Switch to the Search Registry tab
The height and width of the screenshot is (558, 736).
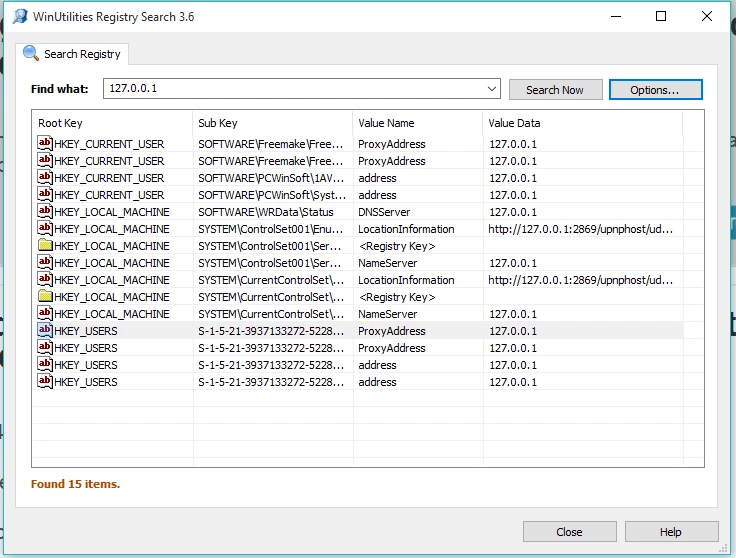point(72,54)
